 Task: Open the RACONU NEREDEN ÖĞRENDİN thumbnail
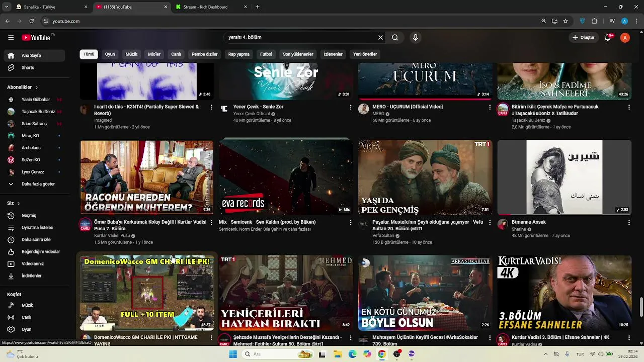tap(147, 177)
